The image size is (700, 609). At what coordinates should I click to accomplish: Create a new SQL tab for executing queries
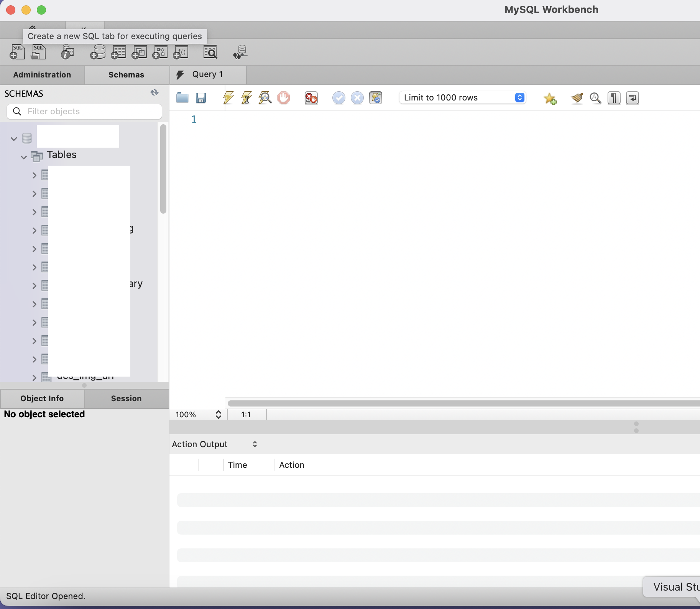coord(17,52)
